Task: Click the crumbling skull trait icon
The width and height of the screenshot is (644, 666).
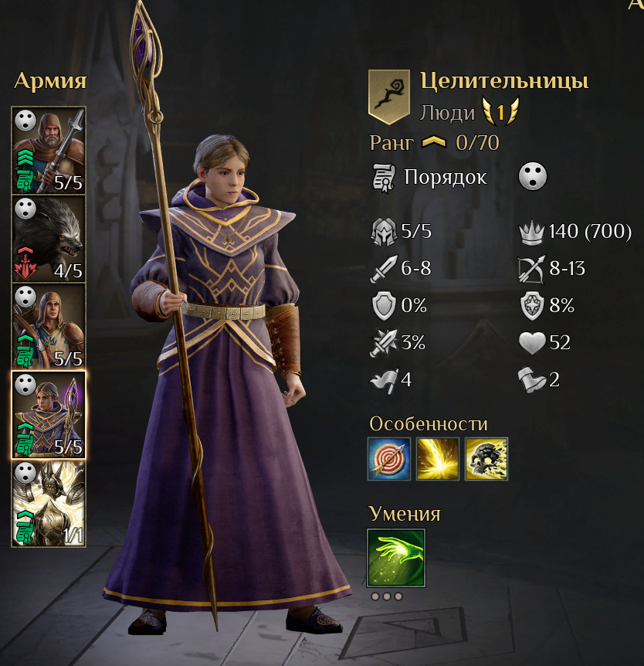Action: [x=486, y=459]
